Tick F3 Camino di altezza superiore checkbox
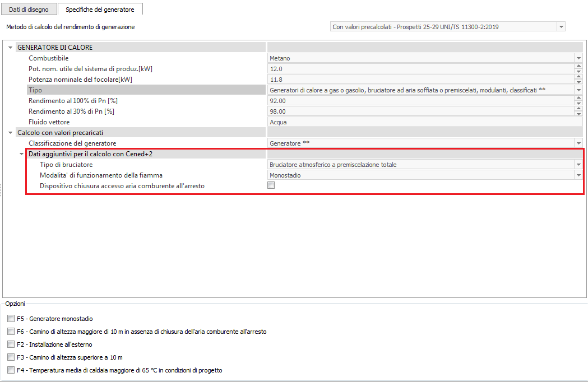 click(11, 357)
